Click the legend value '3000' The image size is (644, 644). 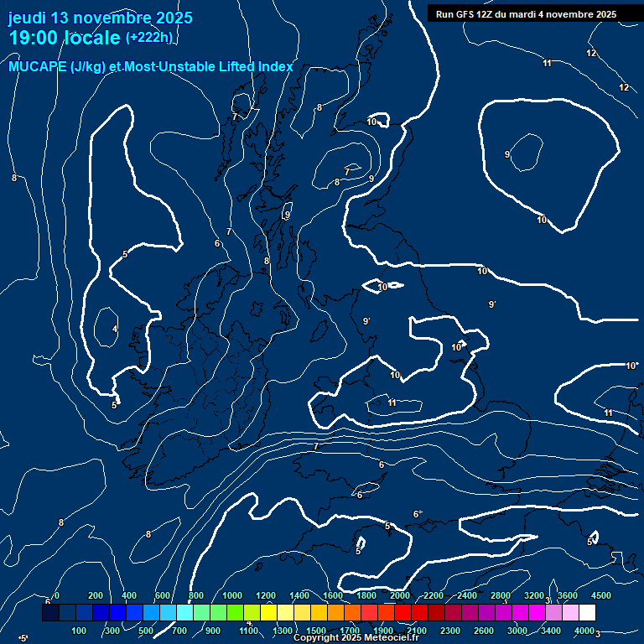(517, 631)
